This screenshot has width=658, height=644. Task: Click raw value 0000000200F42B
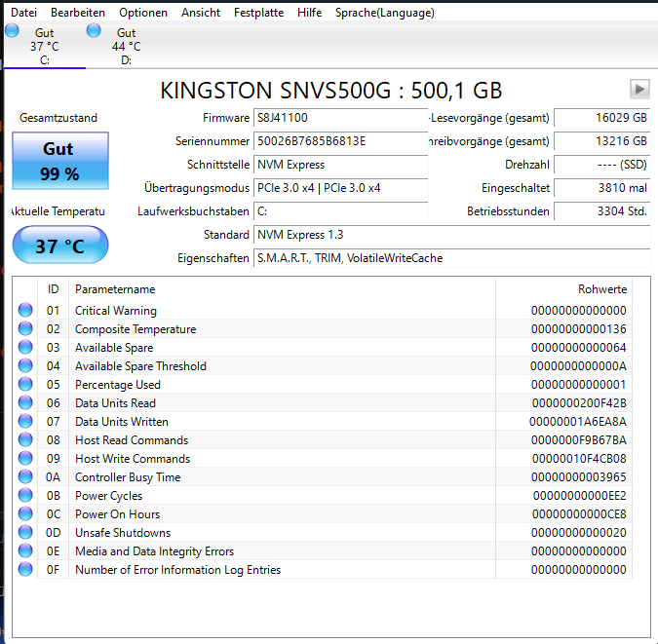click(x=579, y=403)
